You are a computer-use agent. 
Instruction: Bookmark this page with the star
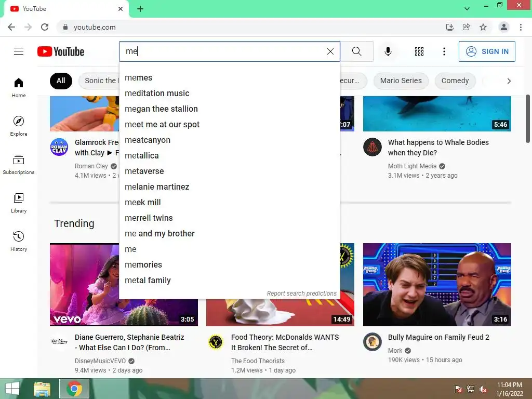[x=483, y=27]
